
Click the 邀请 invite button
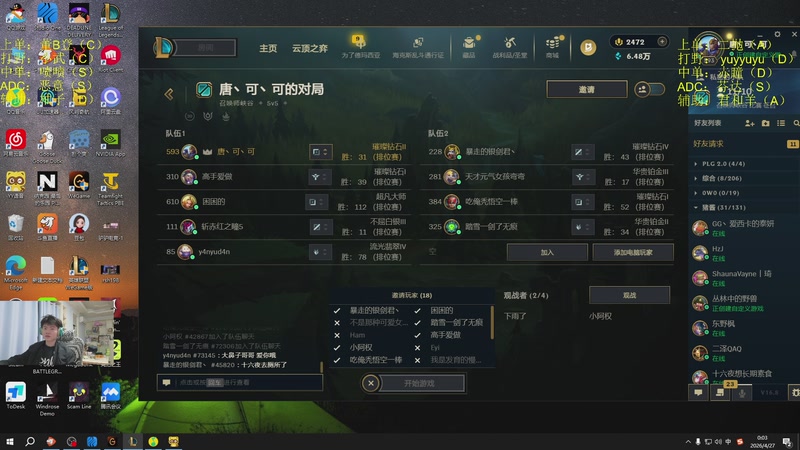[x=587, y=89]
